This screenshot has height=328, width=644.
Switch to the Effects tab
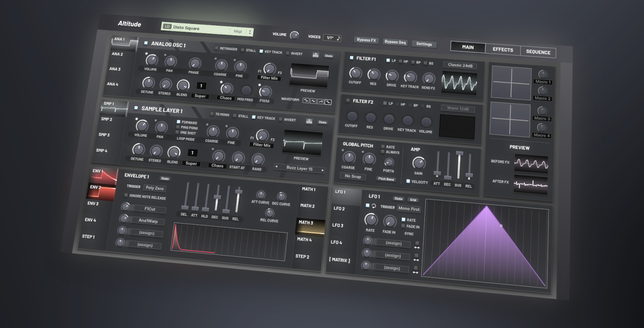tap(503, 50)
